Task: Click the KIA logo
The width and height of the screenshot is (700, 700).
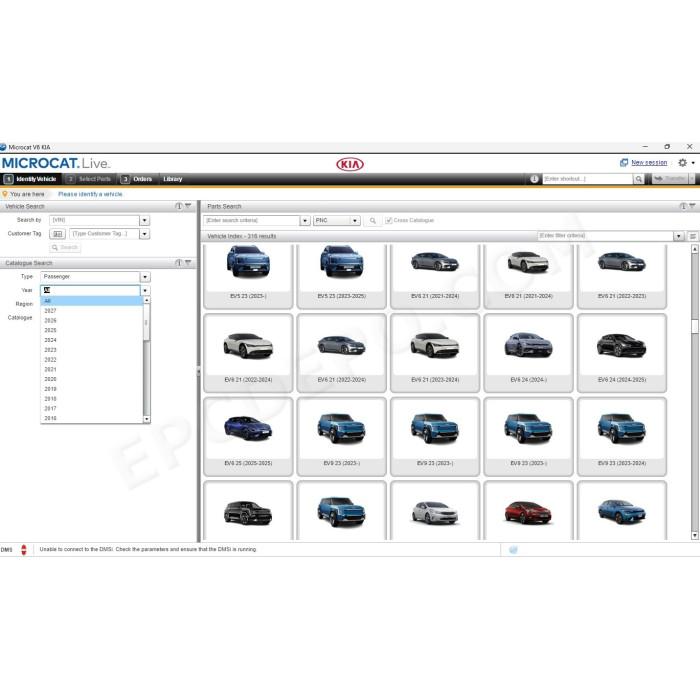Action: point(350,164)
